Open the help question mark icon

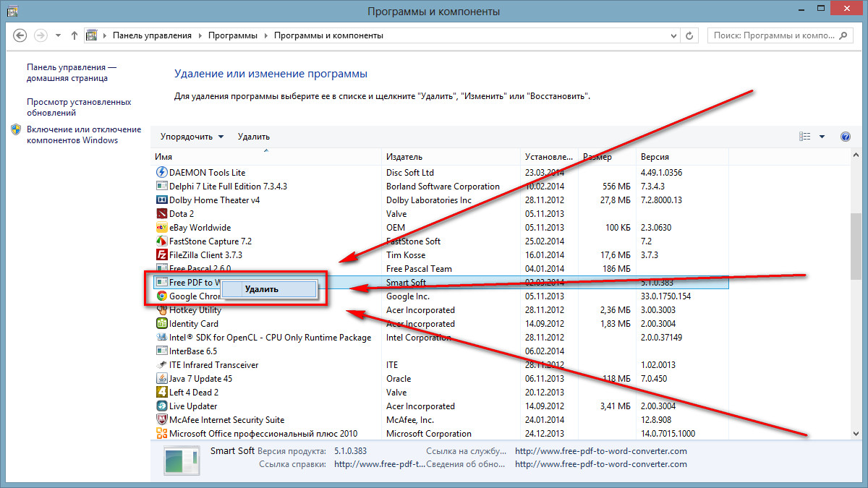coord(845,137)
